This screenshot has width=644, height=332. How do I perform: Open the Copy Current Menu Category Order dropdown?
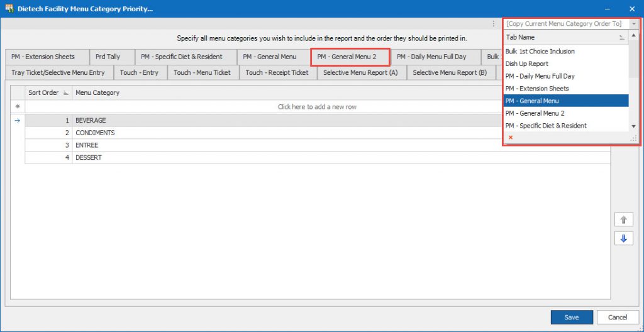click(634, 24)
